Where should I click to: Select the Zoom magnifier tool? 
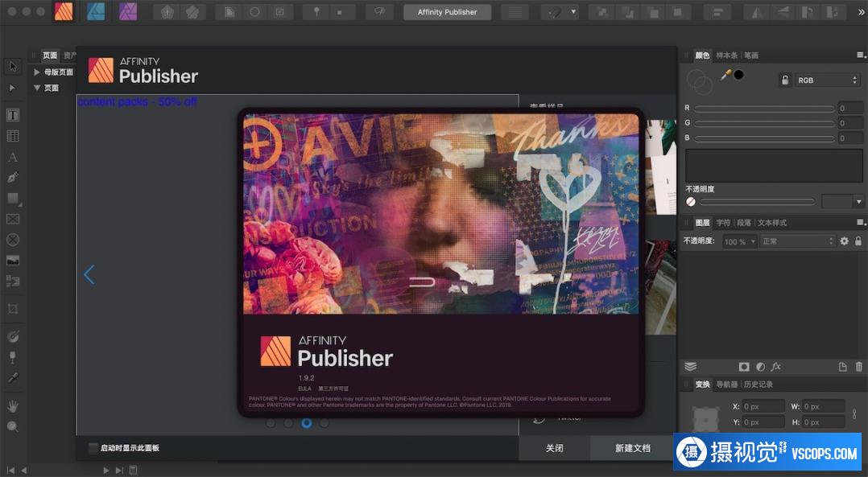point(13,426)
